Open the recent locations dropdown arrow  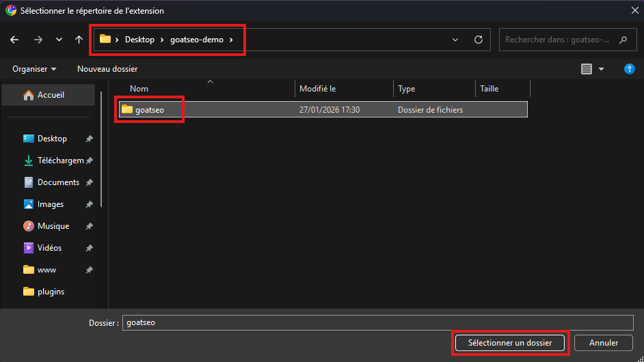coord(59,40)
